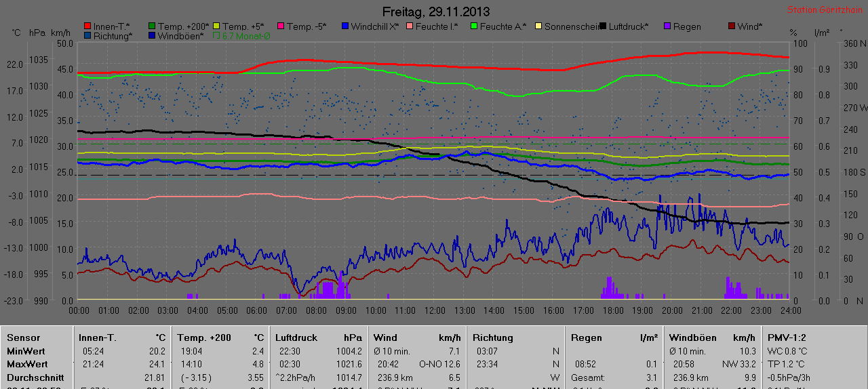Click the MaxWert row label

27,365
